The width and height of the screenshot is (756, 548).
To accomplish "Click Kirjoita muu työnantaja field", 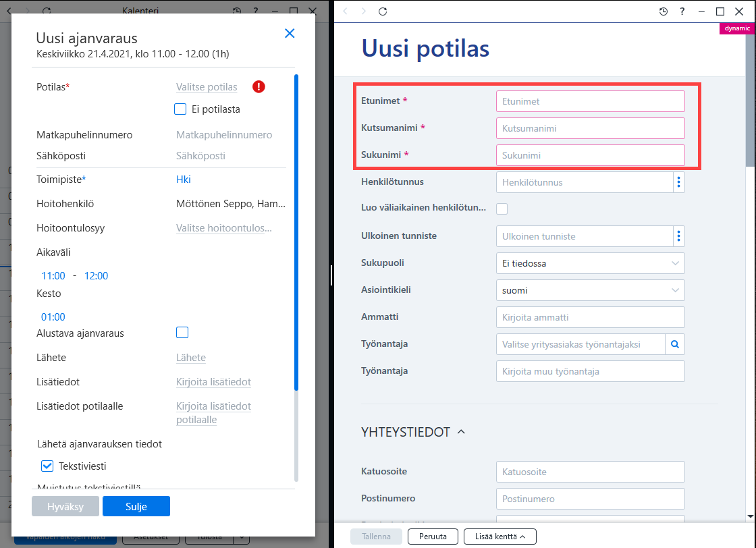I will pos(590,371).
